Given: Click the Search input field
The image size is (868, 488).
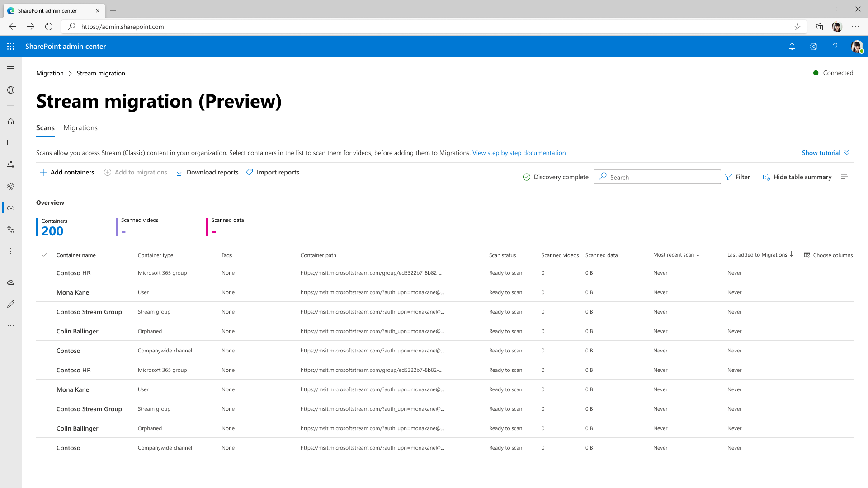Looking at the screenshot, I should tap(657, 177).
